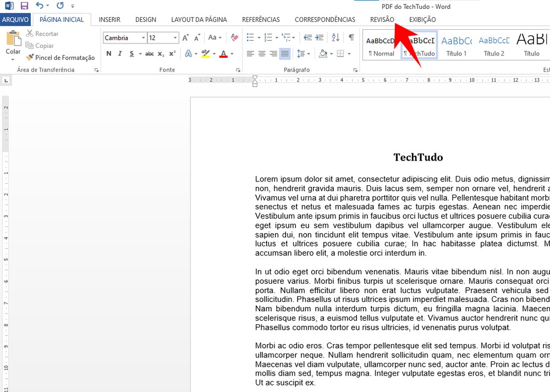Increase paragraph indent
550x392 pixels.
319,37
